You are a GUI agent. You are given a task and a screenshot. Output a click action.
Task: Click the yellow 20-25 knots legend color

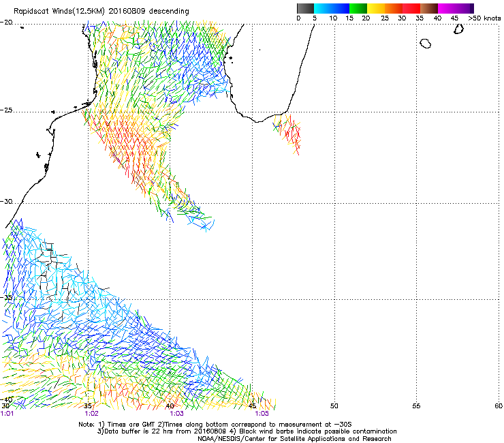376,8
